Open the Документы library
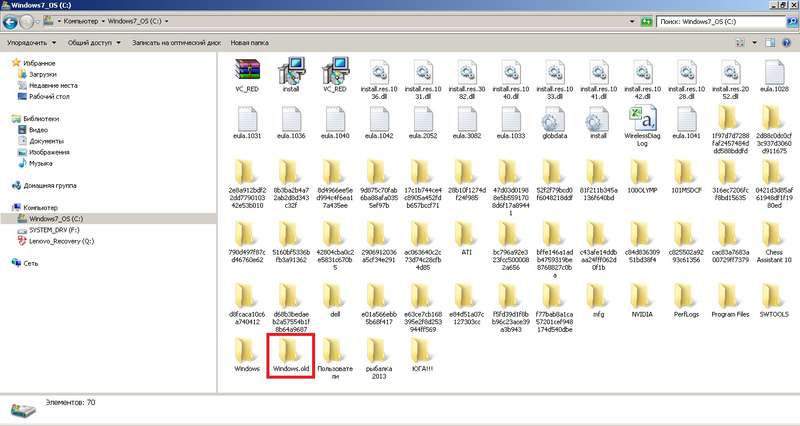Screen dimensions: 800x426 point(46,141)
